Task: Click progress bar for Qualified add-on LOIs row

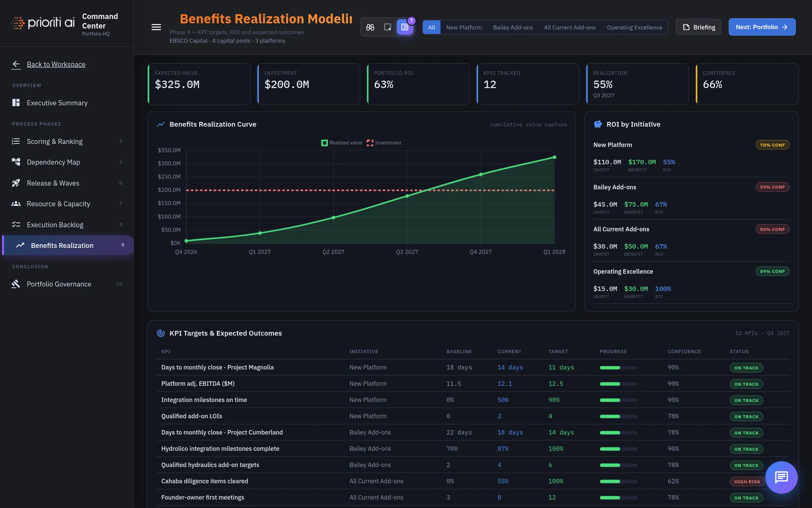Action: (618, 417)
